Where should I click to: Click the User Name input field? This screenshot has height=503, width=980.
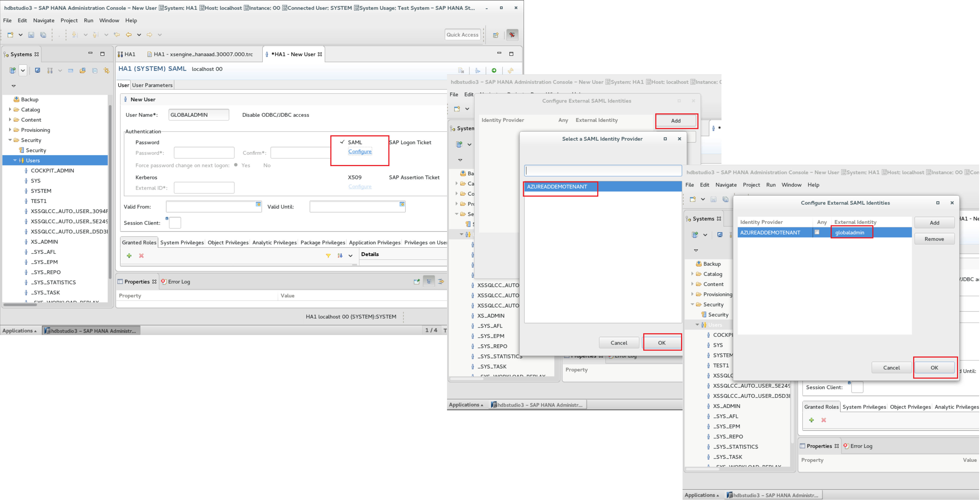(x=199, y=115)
